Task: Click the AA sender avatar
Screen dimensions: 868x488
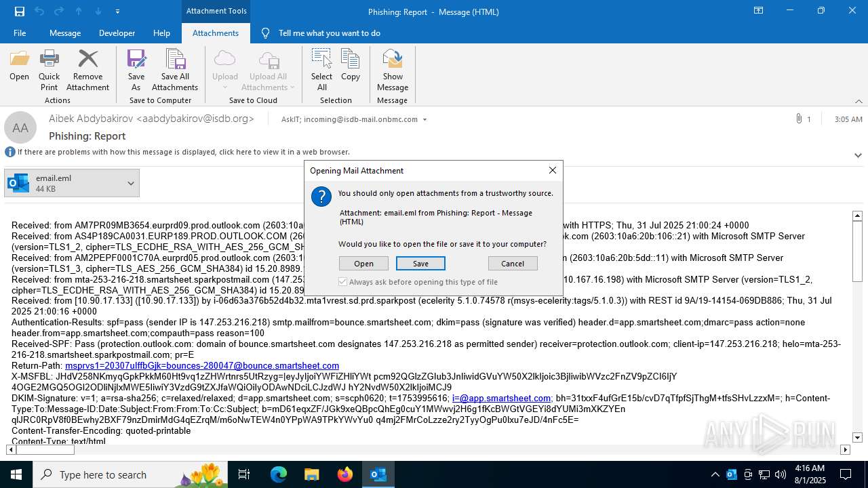Action: (20, 127)
